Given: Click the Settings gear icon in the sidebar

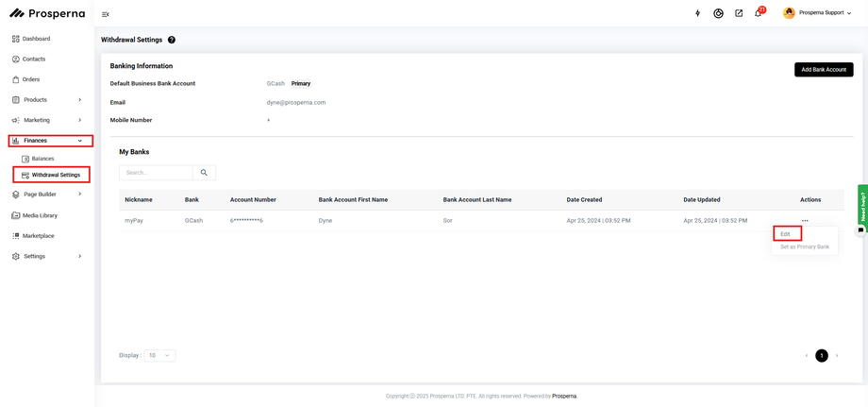Looking at the screenshot, I should click(15, 257).
